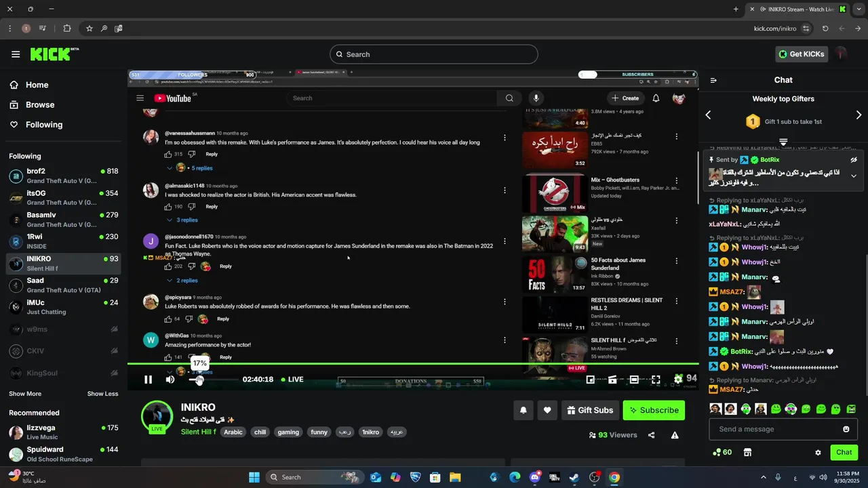This screenshot has width=868, height=488.
Task: Toggle mini player mode icon
Action: [590, 380]
